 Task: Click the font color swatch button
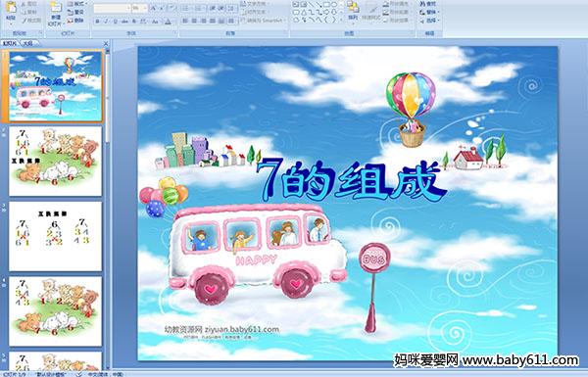coord(169,22)
